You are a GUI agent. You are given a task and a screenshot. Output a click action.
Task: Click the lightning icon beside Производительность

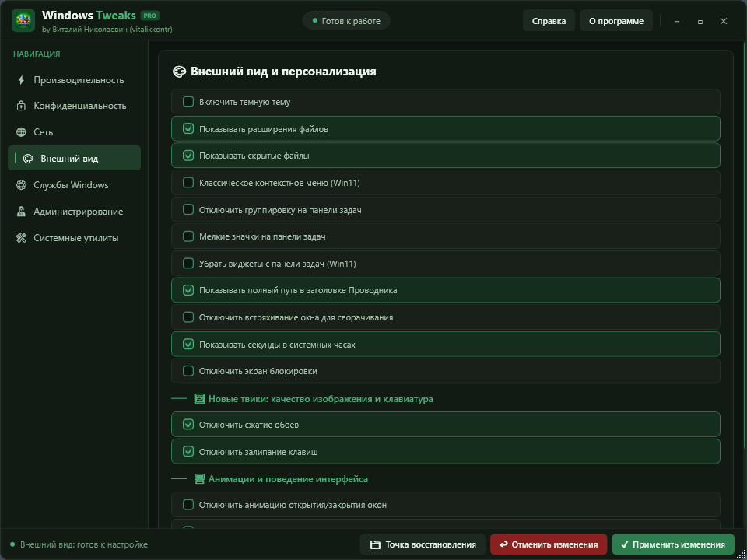[21, 80]
